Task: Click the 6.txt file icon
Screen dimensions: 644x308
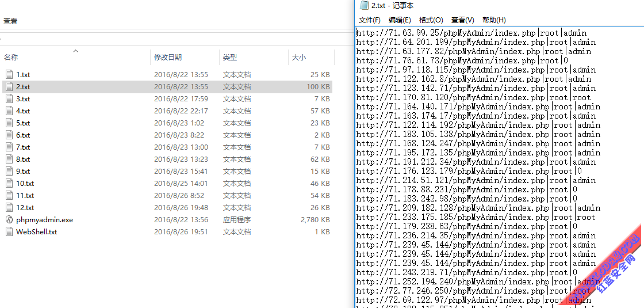Action: [9, 135]
